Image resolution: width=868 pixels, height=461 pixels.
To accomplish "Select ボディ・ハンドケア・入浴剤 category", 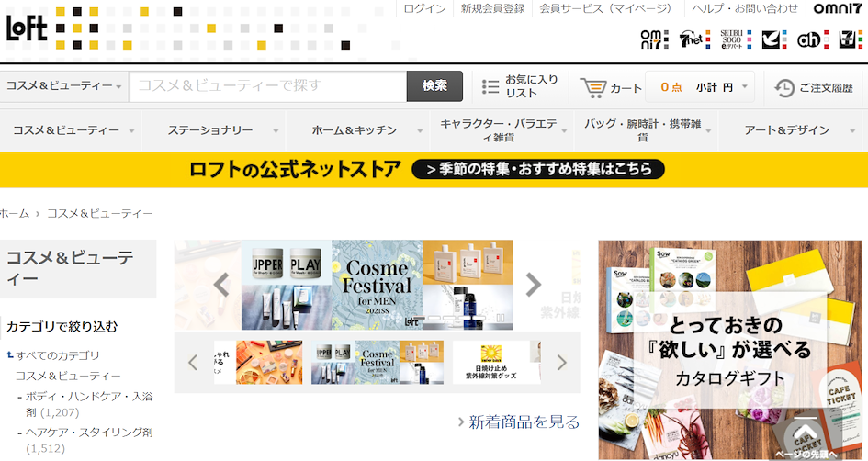I will (88, 405).
